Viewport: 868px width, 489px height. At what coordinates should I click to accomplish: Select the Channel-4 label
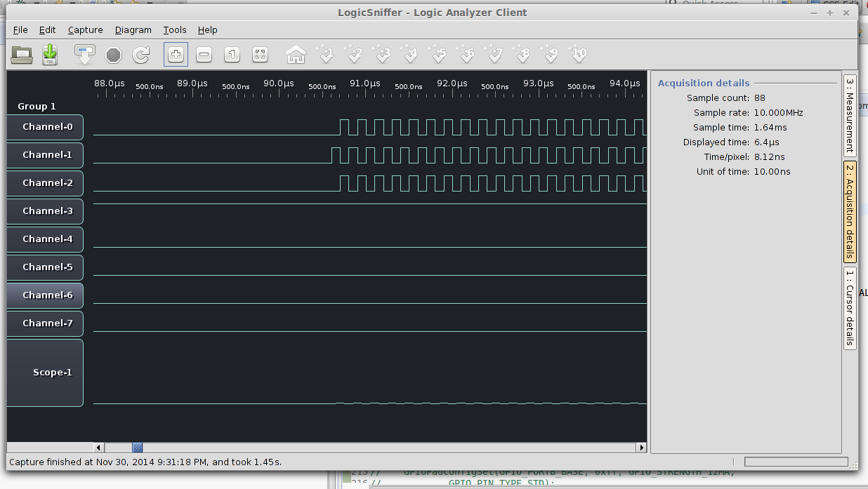(45, 239)
